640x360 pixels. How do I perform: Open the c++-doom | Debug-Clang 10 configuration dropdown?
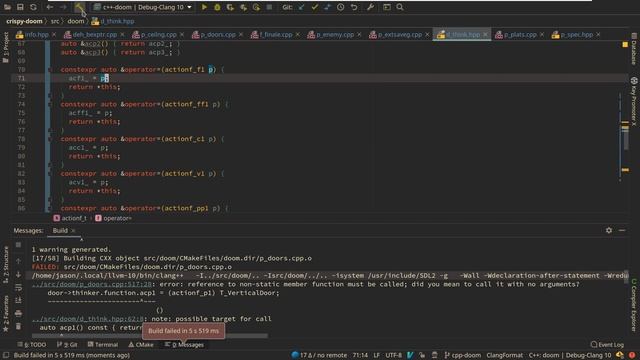pos(143,7)
